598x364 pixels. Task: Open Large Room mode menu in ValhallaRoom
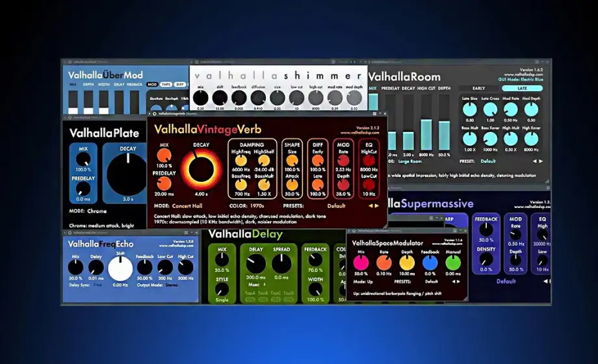coord(409,161)
